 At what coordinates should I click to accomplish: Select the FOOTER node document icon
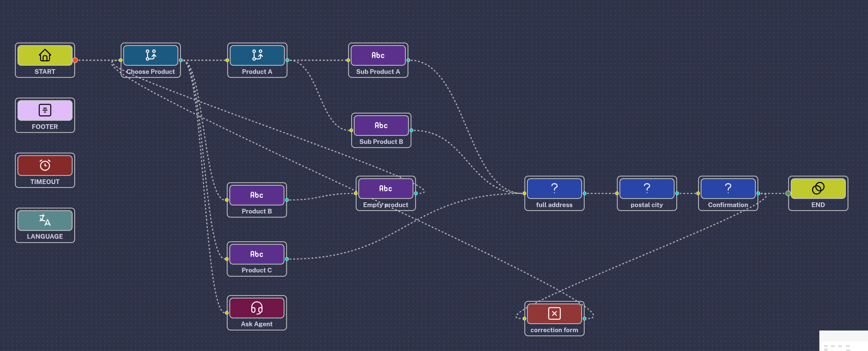(45, 110)
